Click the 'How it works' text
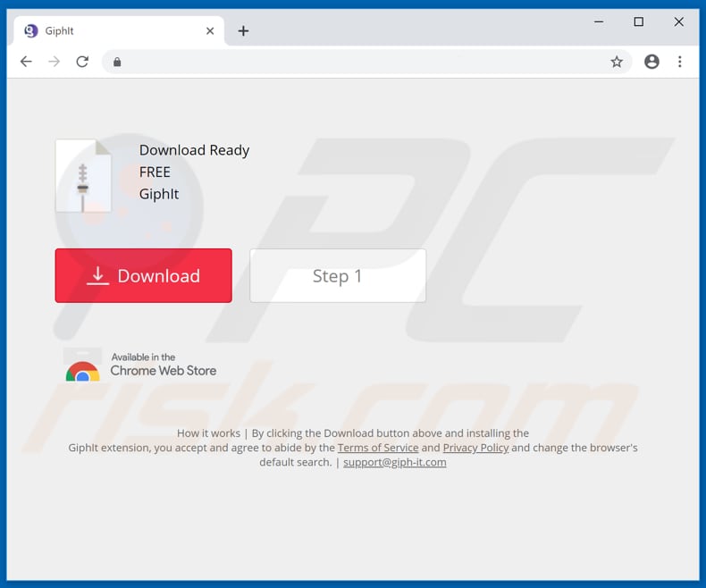Image resolution: width=706 pixels, height=588 pixels. (208, 433)
